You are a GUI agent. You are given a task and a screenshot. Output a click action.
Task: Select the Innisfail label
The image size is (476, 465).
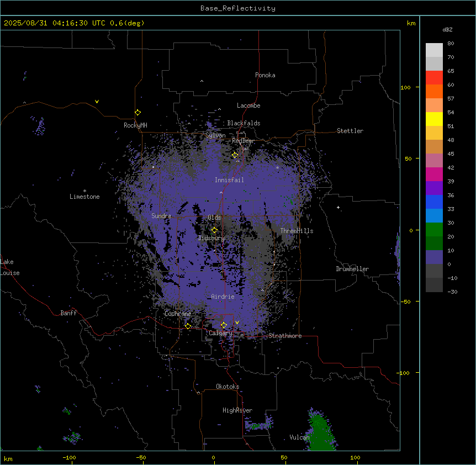click(x=229, y=180)
